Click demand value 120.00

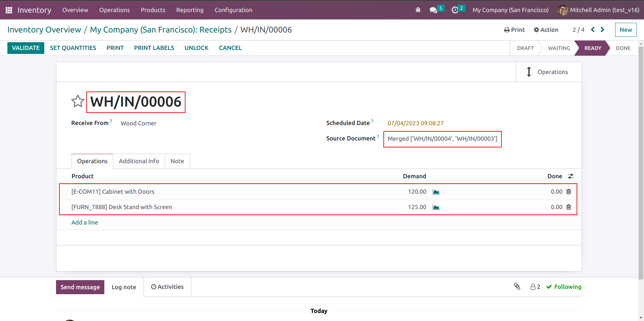coord(417,192)
